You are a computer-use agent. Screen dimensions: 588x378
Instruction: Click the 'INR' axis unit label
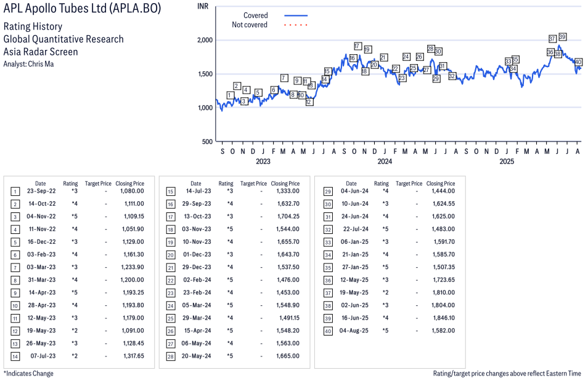click(203, 6)
